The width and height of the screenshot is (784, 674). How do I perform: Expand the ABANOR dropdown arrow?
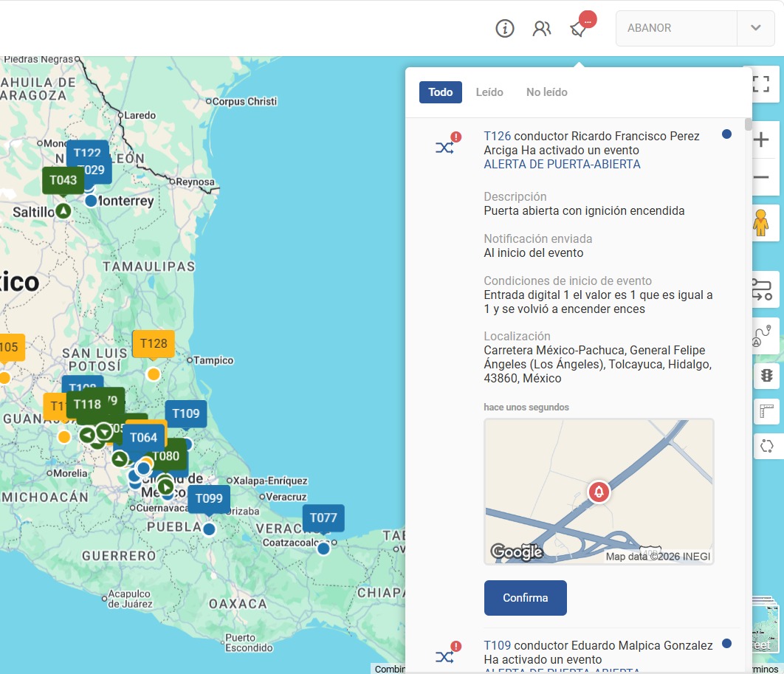point(755,28)
